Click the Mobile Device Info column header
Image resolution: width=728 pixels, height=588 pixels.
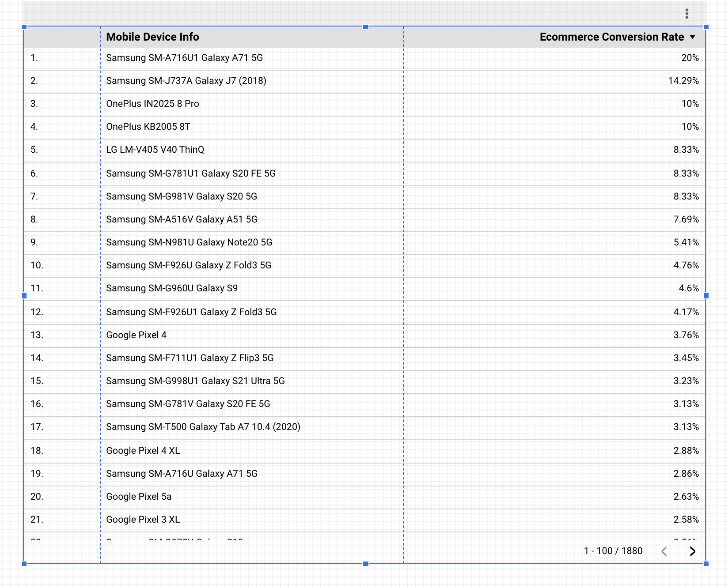click(152, 37)
